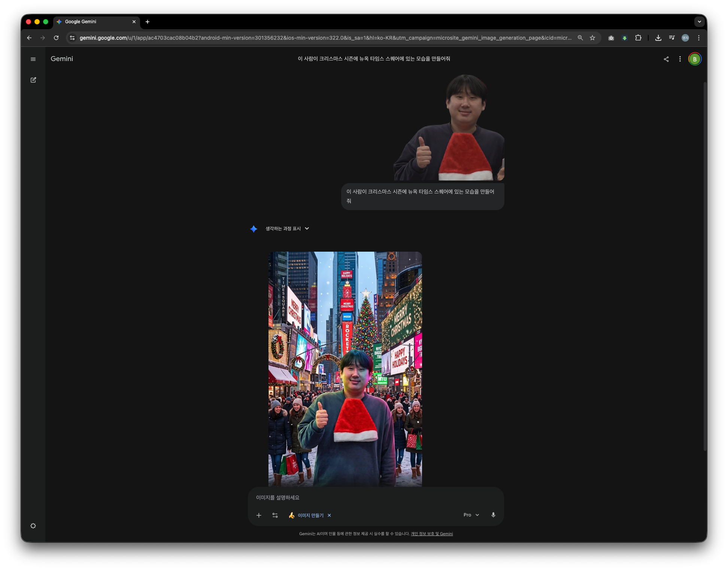Select the Google Gemini browser tab

(x=97, y=22)
